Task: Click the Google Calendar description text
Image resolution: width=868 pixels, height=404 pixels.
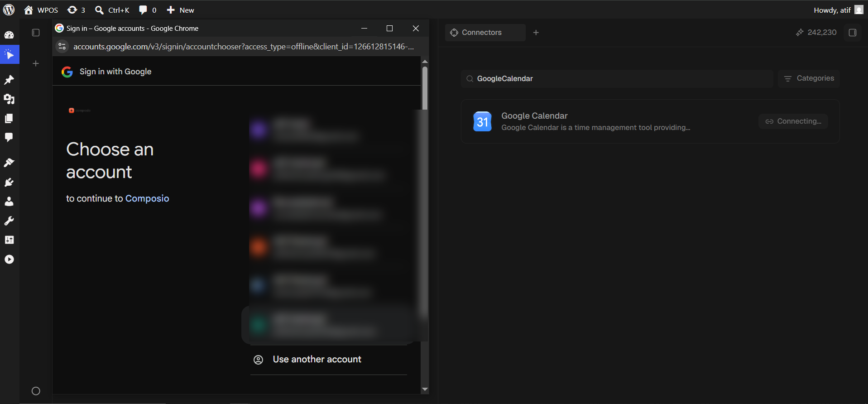Action: 595,128
